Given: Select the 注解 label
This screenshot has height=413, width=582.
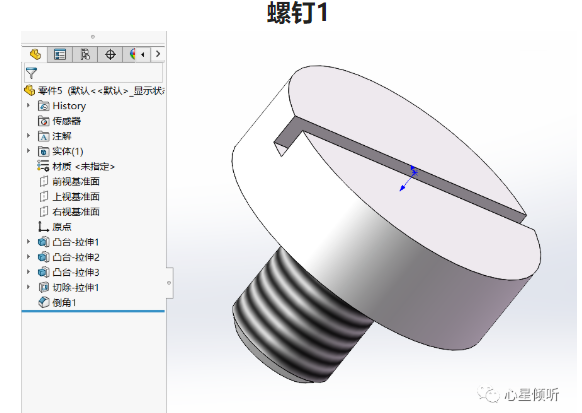Looking at the screenshot, I should [62, 136].
